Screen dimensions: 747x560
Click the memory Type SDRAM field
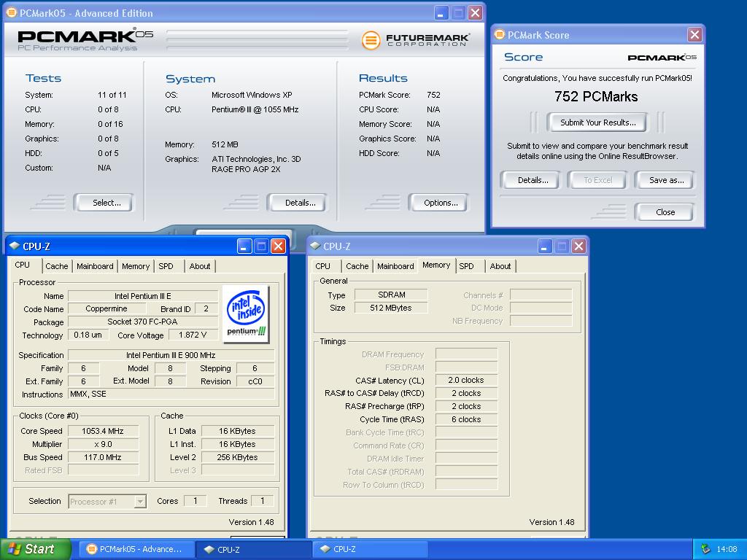pos(391,295)
